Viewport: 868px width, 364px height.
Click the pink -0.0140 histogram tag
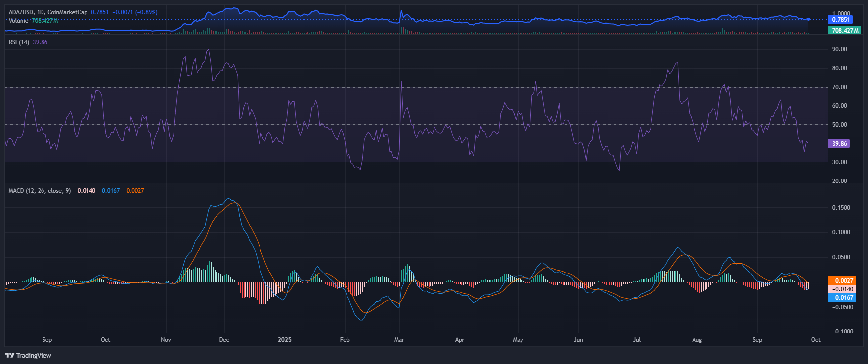point(842,289)
